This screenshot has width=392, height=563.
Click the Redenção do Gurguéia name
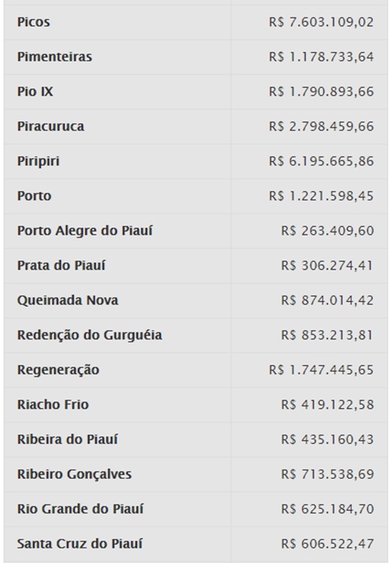[x=90, y=335]
